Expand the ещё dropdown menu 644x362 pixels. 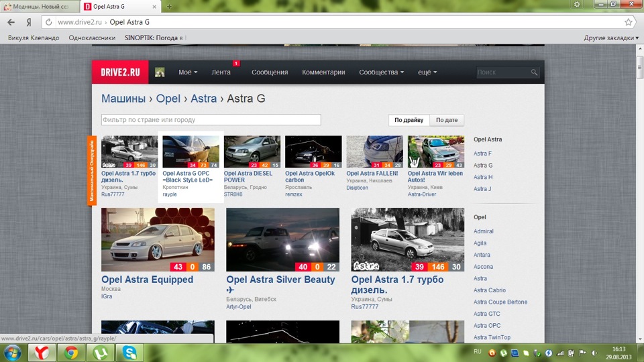(427, 72)
